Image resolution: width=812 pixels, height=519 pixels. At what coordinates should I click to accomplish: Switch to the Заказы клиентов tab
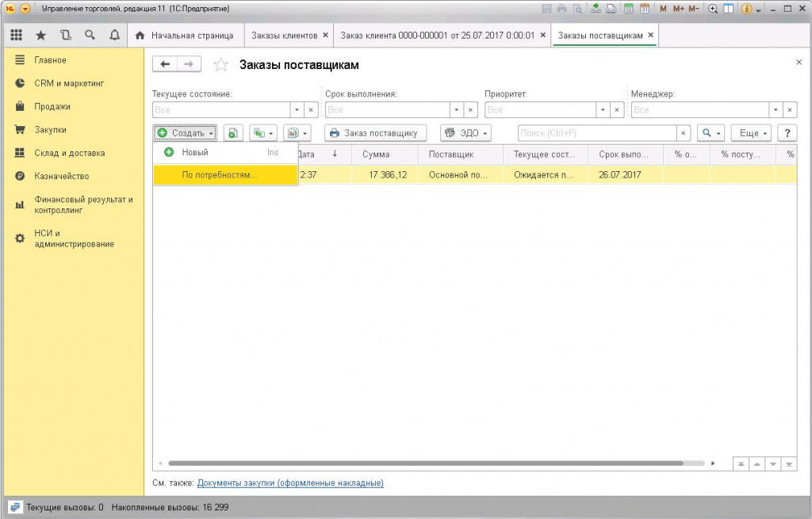[x=285, y=35]
